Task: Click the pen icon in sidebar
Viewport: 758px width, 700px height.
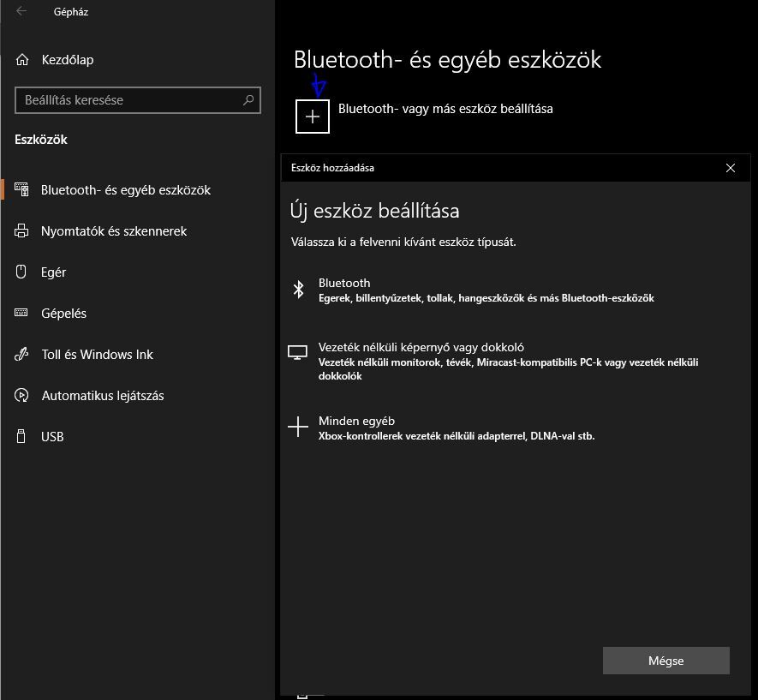Action: 21,355
